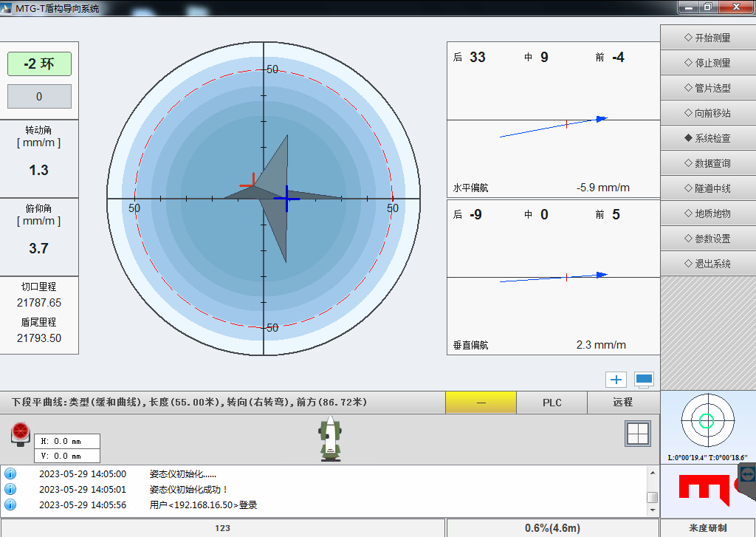Click the 水平偏航 value -5.9 mm/m

click(602, 188)
